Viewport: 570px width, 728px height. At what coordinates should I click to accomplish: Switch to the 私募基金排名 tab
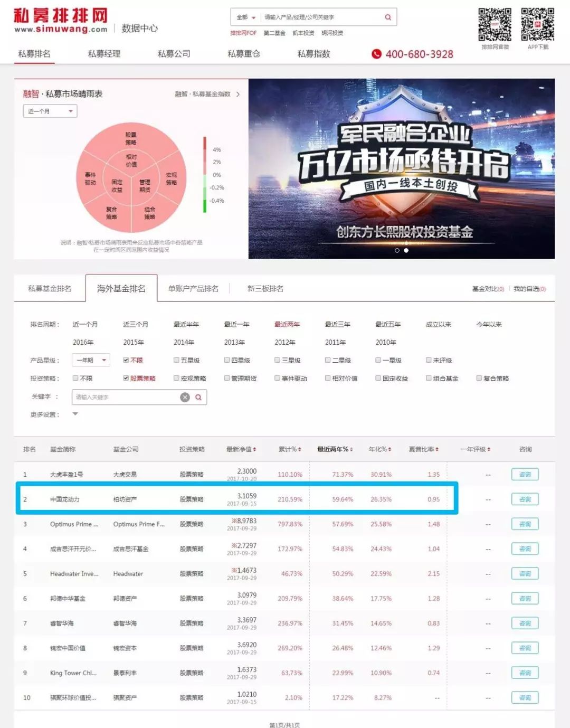click(50, 288)
